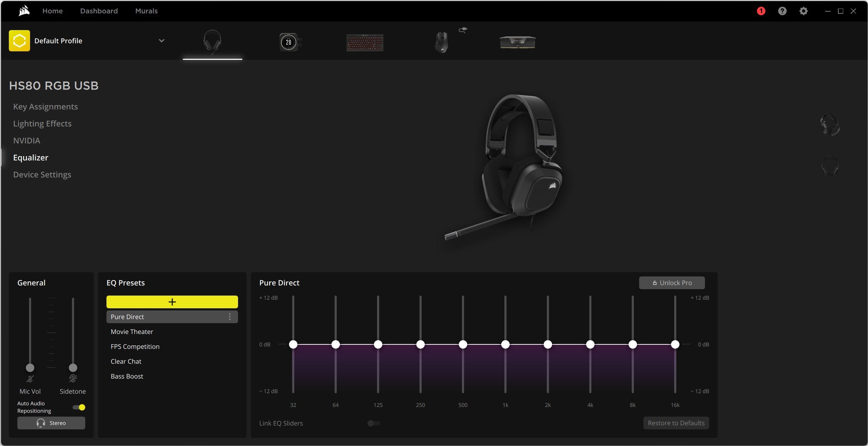Click the 250 Hz EQ slider handle
The width and height of the screenshot is (868, 446).
click(x=421, y=344)
